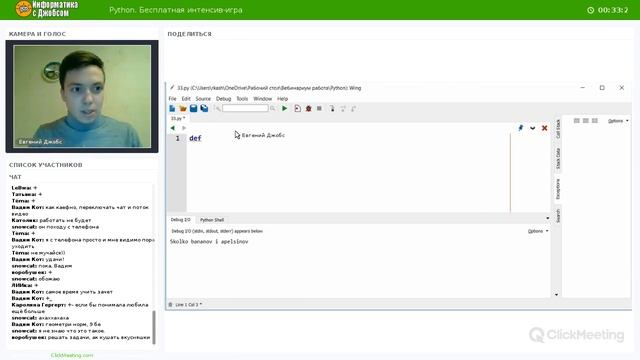Select the 33.py editor tab
Screen dimensions: 640x360
[x=178, y=118]
